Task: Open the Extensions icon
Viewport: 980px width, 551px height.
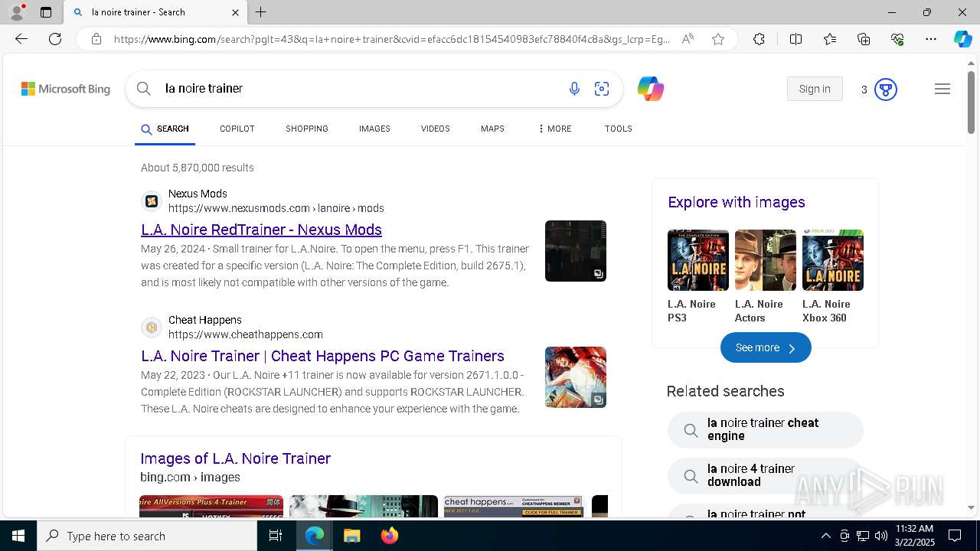Action: coord(759,39)
